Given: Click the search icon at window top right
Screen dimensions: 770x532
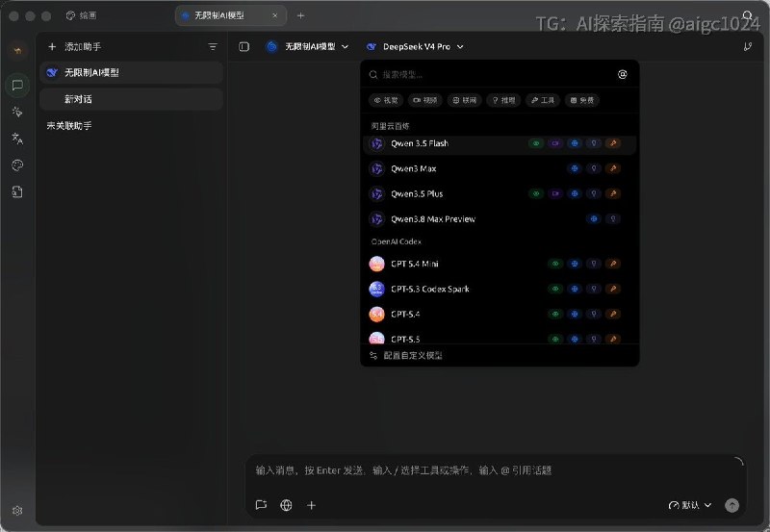Looking at the screenshot, I should click(x=748, y=15).
